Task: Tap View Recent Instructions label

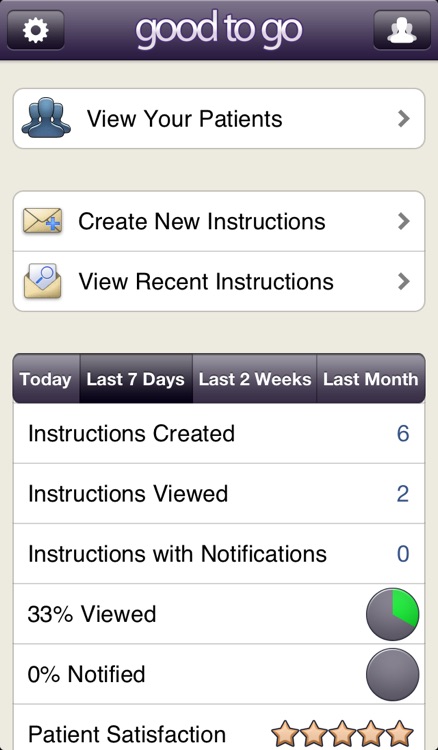Action: [x=206, y=281]
